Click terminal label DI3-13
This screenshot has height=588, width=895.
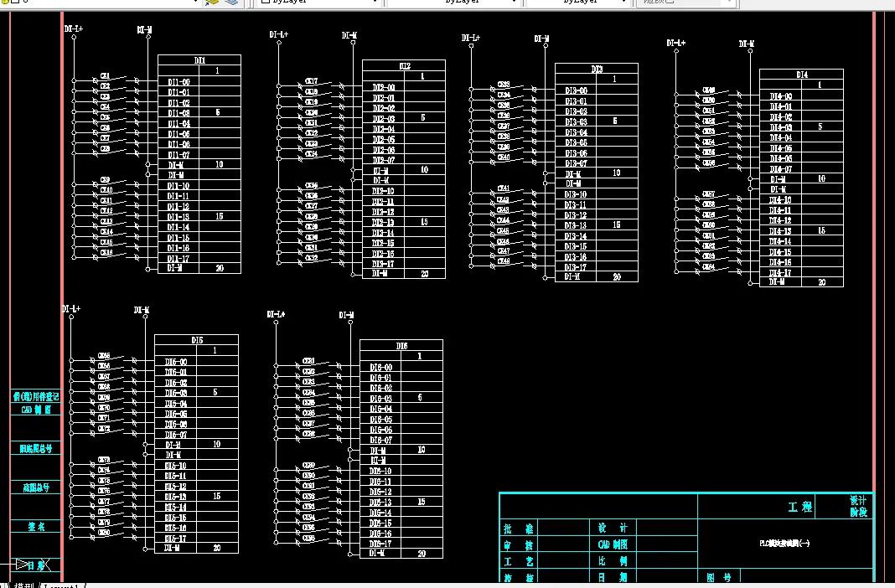576,225
